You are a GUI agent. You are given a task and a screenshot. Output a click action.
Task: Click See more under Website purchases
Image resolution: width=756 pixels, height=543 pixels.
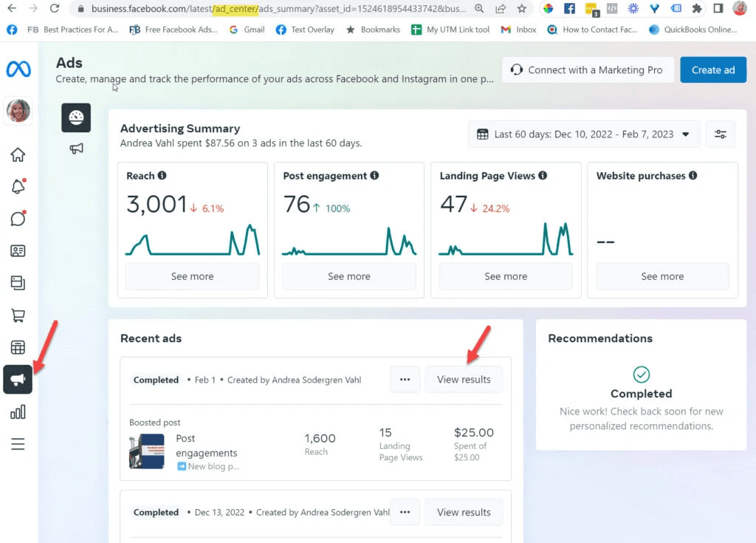click(x=662, y=276)
